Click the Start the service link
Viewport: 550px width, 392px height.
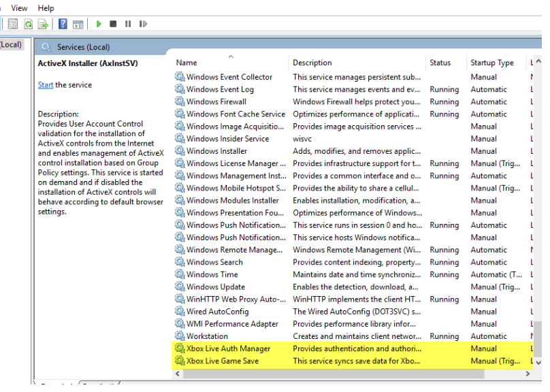(46, 85)
